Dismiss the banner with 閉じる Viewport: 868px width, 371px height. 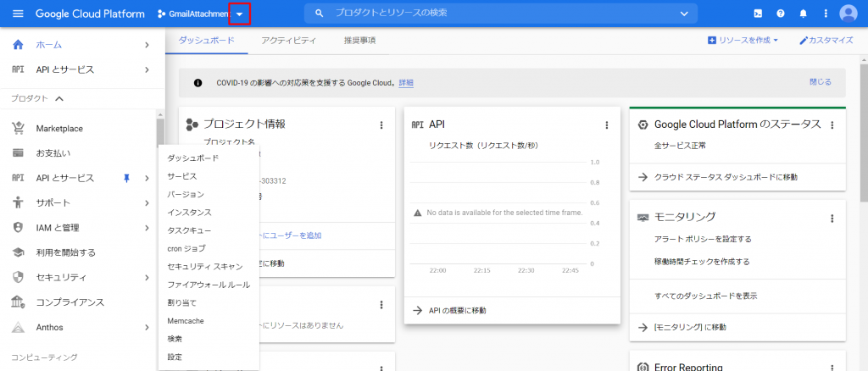(x=821, y=82)
